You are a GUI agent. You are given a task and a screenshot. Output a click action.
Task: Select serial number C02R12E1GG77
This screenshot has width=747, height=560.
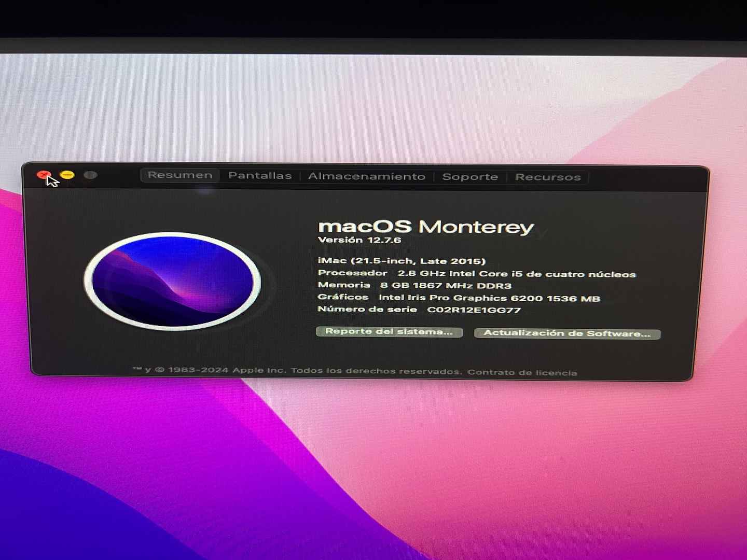[x=474, y=310]
